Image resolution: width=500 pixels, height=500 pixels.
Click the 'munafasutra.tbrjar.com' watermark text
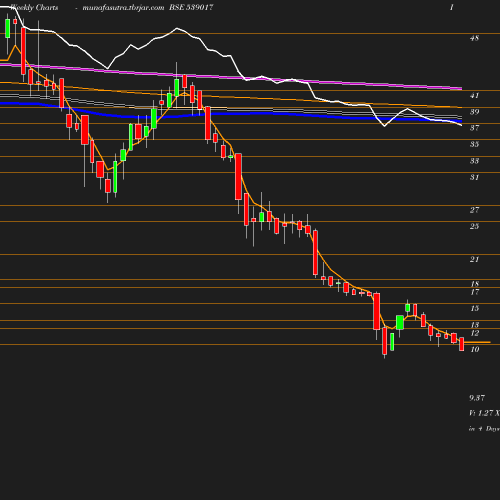point(123,8)
